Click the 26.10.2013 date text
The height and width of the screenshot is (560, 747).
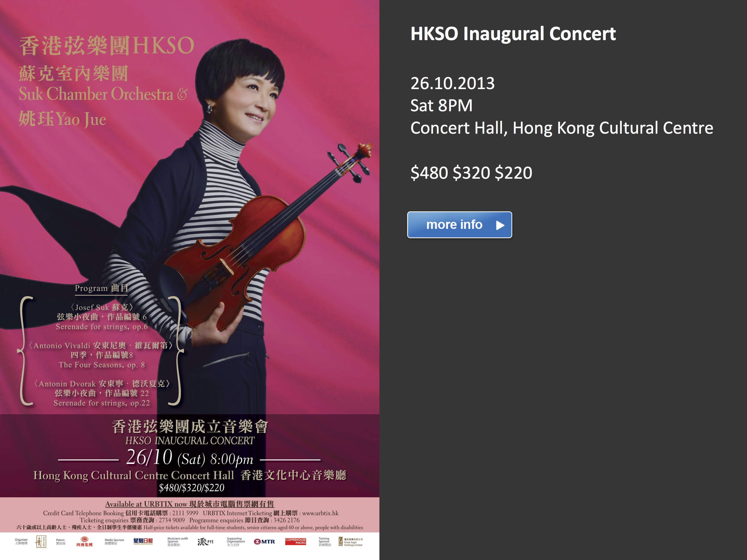[x=452, y=83]
